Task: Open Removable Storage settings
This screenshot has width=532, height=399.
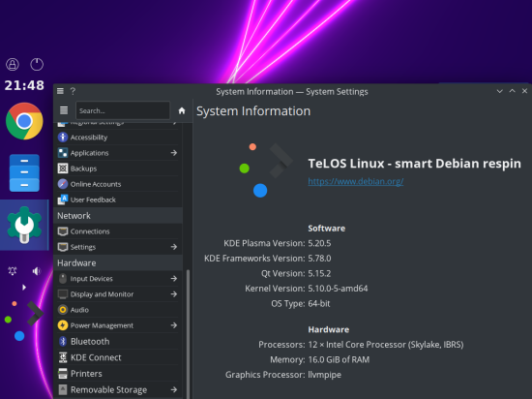Action: click(118, 389)
